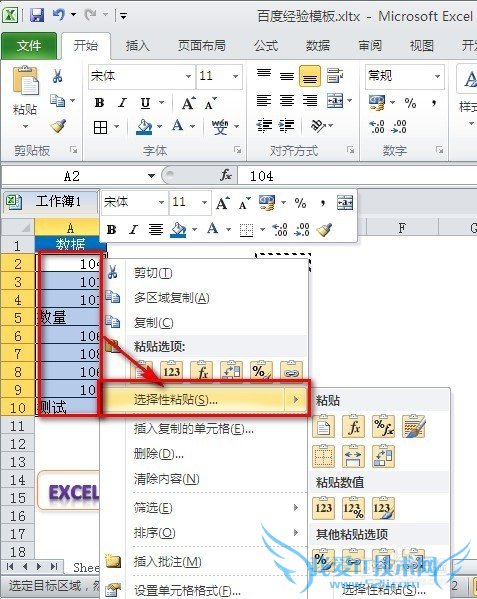Increase font size in ribbon Font group
This screenshot has height=599, width=477.
point(188,103)
